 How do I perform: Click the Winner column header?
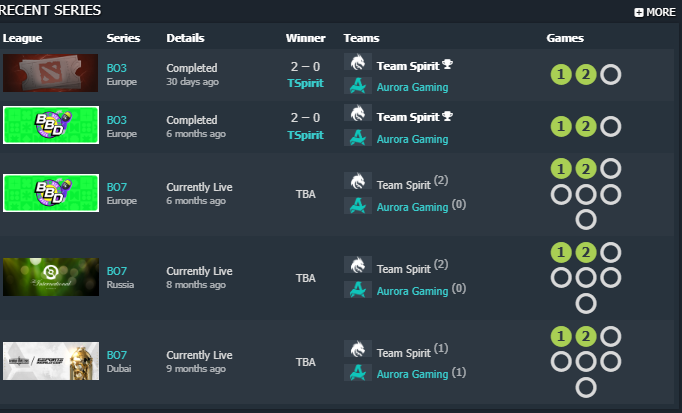305,38
